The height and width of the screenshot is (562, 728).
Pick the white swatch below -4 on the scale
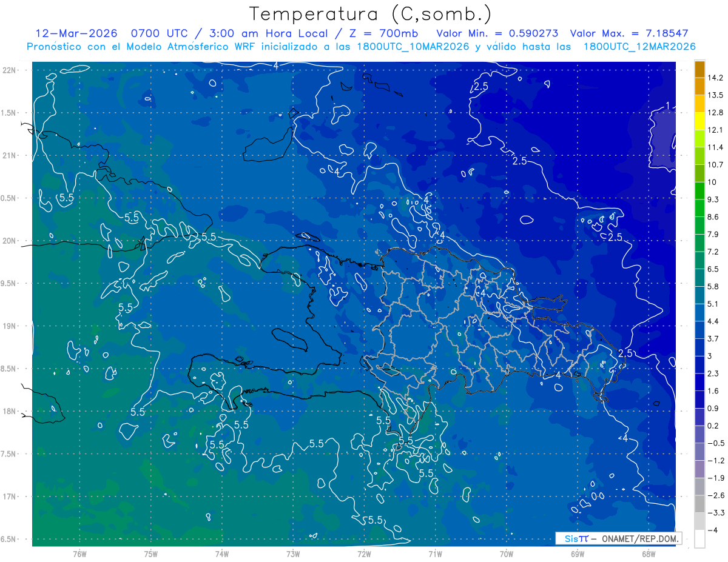point(699,539)
